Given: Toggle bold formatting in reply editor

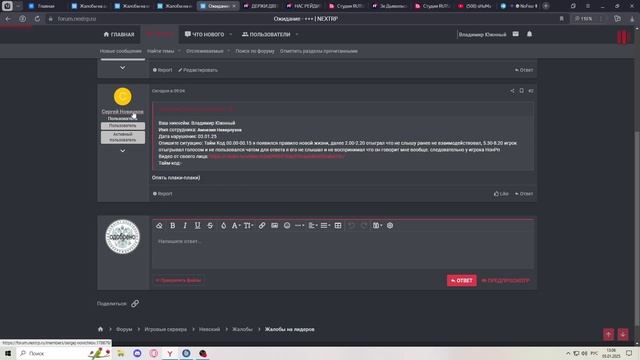Looking at the screenshot, I should [173, 225].
